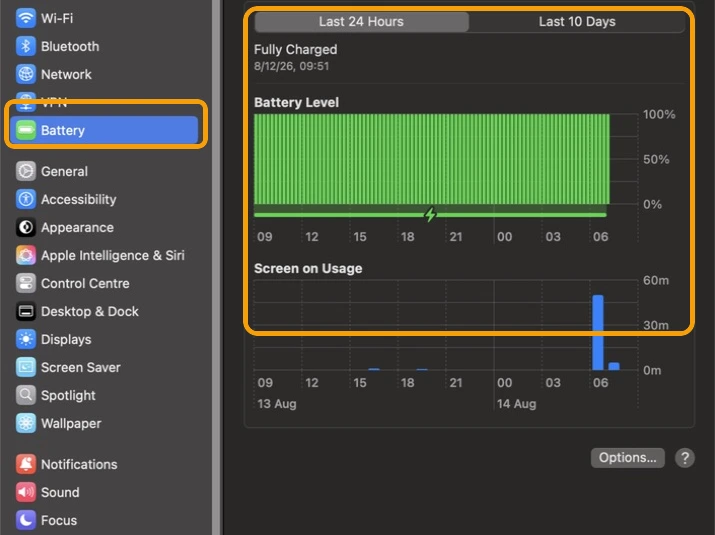Click the Desktop & Dock icon
The width and height of the screenshot is (715, 535).
tap(26, 311)
